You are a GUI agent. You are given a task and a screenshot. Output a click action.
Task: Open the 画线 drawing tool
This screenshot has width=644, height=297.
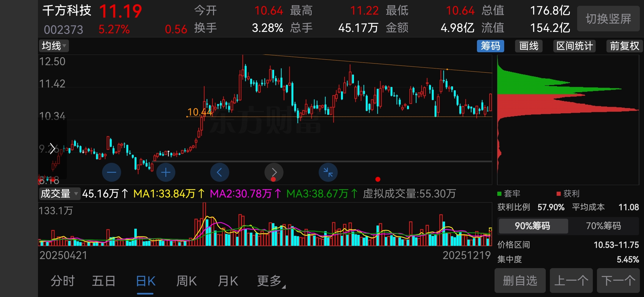[529, 46]
